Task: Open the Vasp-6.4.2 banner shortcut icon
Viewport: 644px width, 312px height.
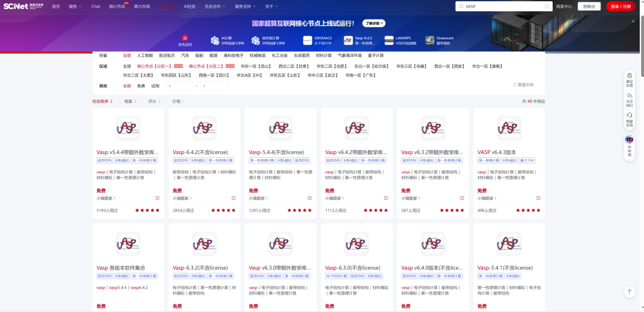Action: click(348, 40)
